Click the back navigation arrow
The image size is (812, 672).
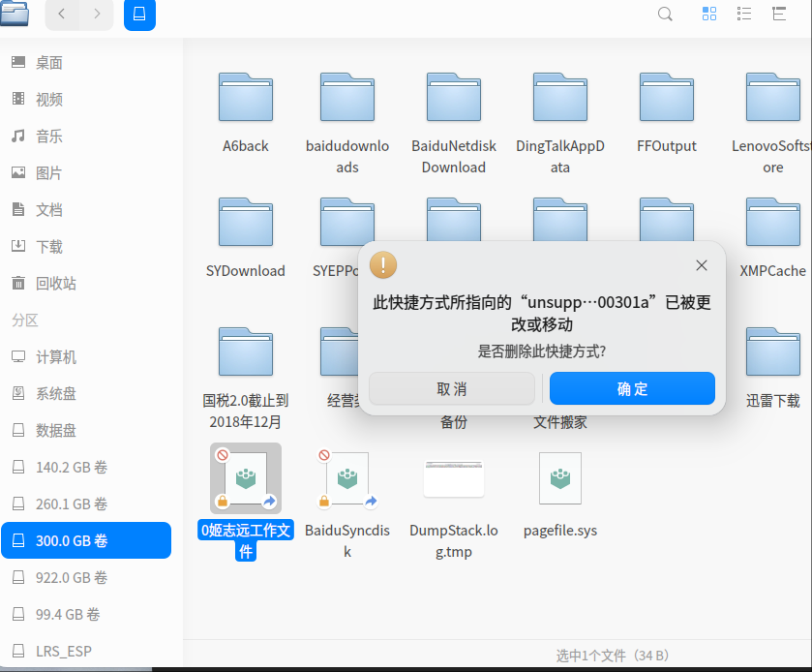tap(62, 14)
